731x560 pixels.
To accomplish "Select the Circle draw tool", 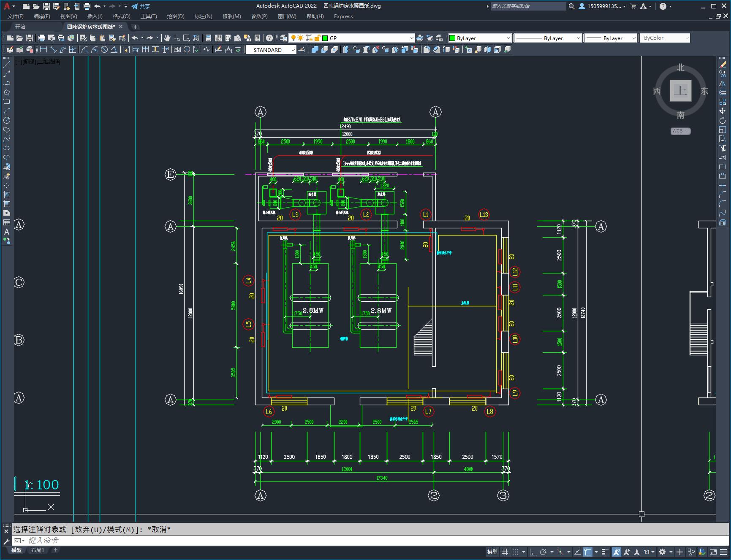I will [x=7, y=120].
